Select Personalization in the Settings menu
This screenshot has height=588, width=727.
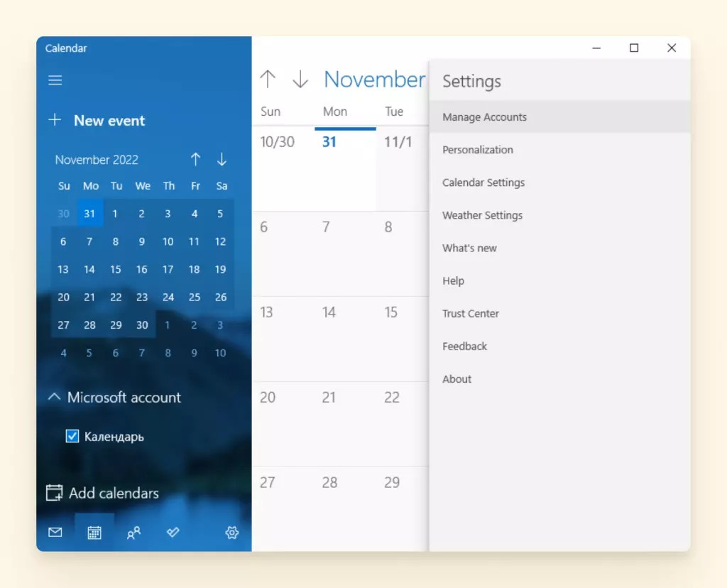point(478,150)
